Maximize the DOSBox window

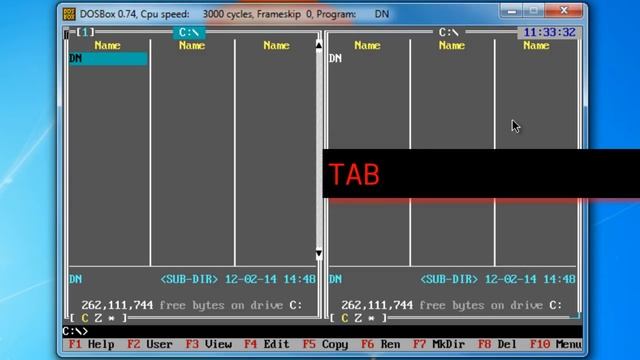click(533, 11)
